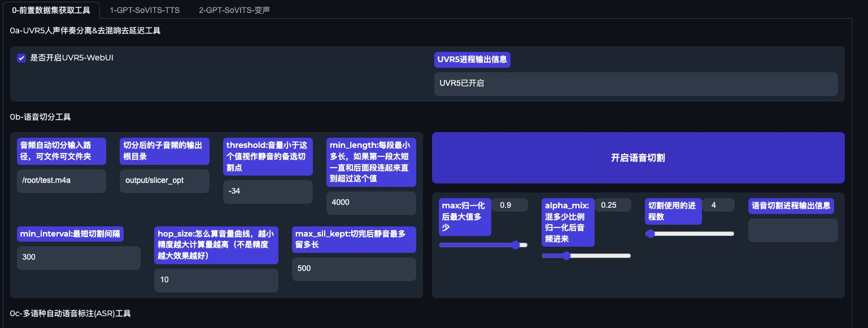Viewport: 868px width, 328px height.
Task: Select the 0-前置数据集获取工具 tab
Action: pos(51,10)
